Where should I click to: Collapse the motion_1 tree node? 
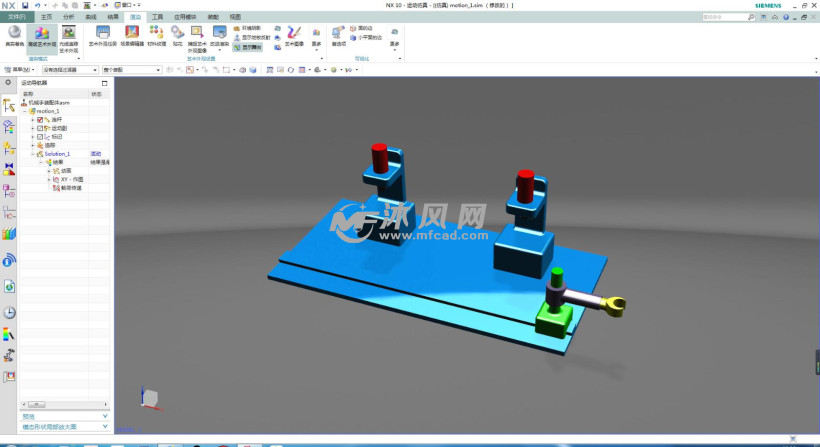pos(25,111)
